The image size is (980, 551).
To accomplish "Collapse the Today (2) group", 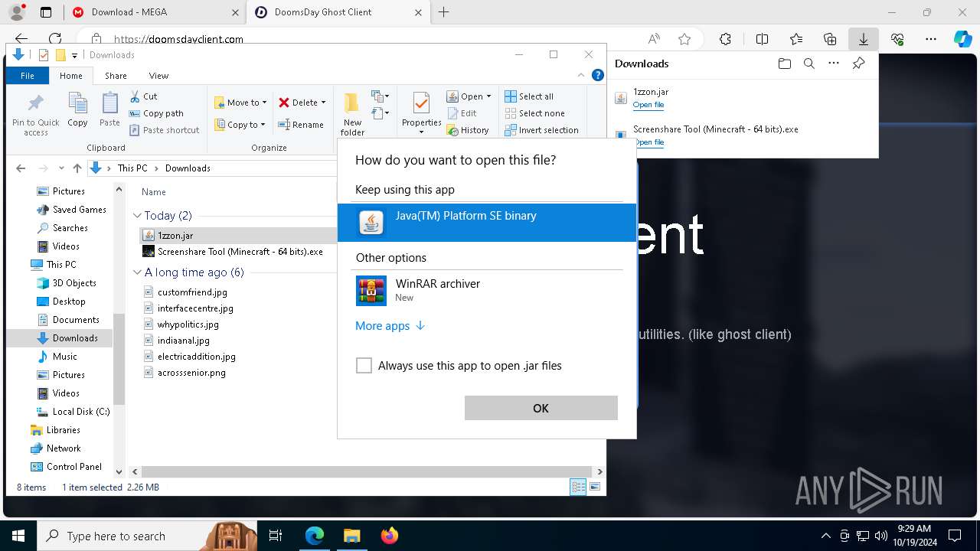I will [138, 216].
